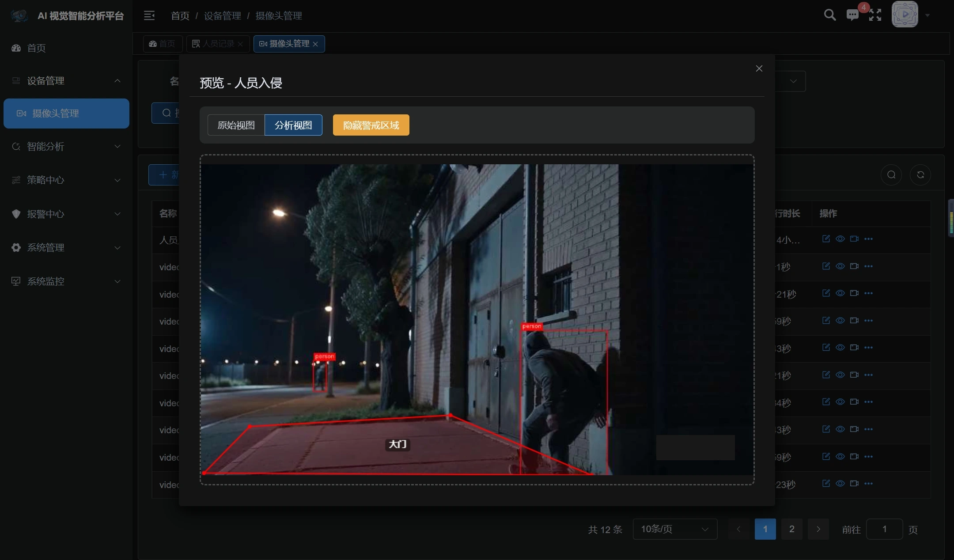Click the 前往 page number input
The image size is (954, 560).
point(884,529)
